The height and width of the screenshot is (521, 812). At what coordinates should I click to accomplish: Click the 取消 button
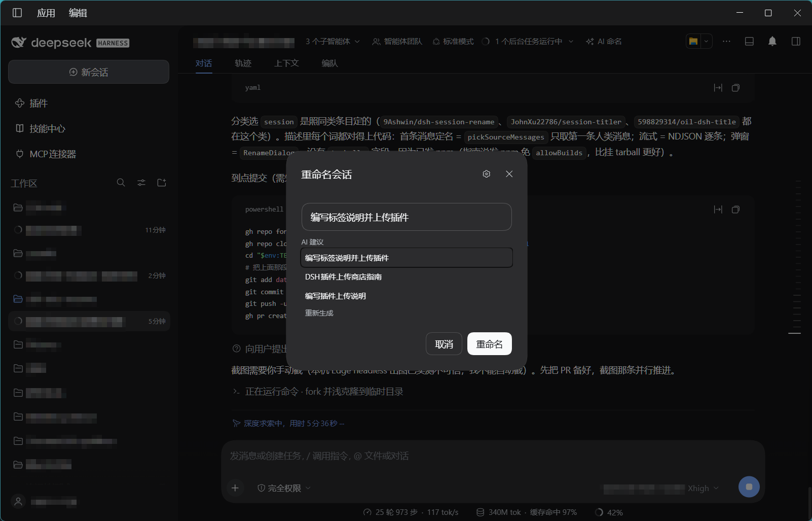[x=444, y=344]
